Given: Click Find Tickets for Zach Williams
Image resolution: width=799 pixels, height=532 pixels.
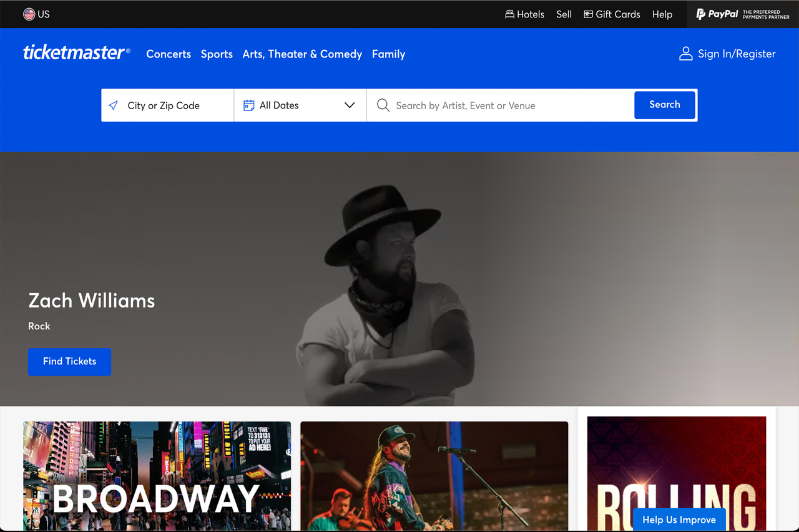Looking at the screenshot, I should point(69,362).
